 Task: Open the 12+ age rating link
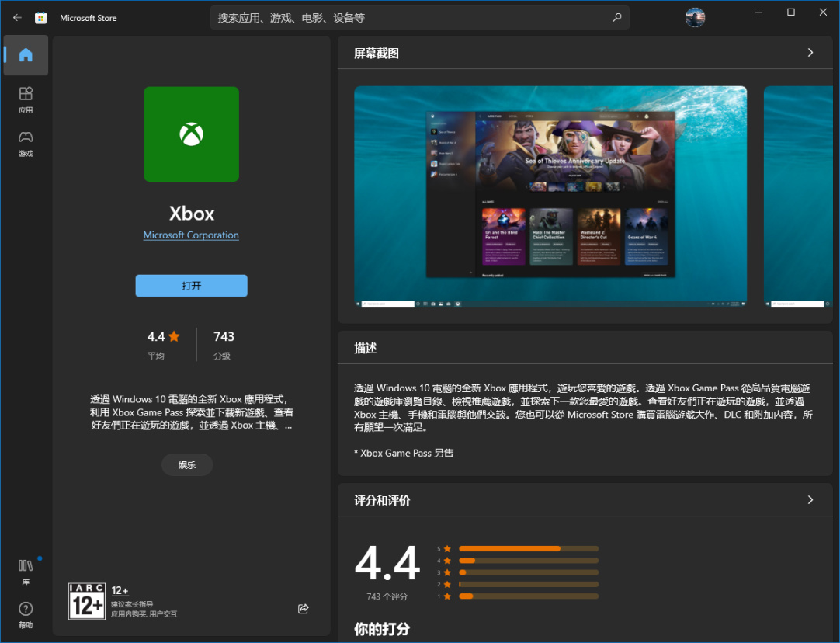point(120,590)
